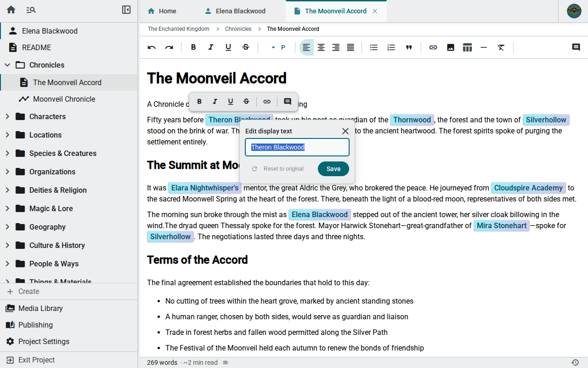Image resolution: width=588 pixels, height=368 pixels.
Task: Collapse the sidebar panel
Action: tap(126, 10)
